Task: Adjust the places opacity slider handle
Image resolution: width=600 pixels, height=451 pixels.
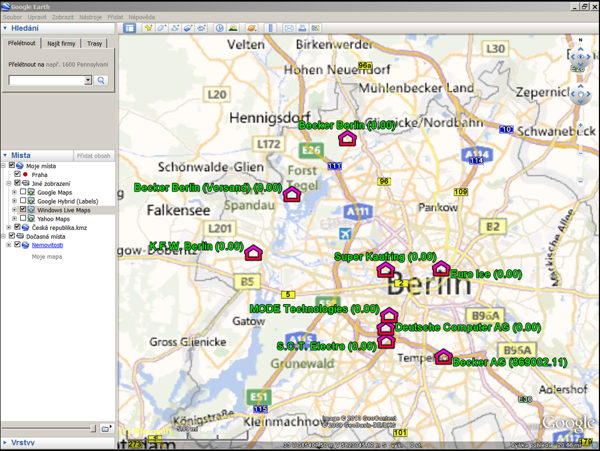Action: click(93, 428)
